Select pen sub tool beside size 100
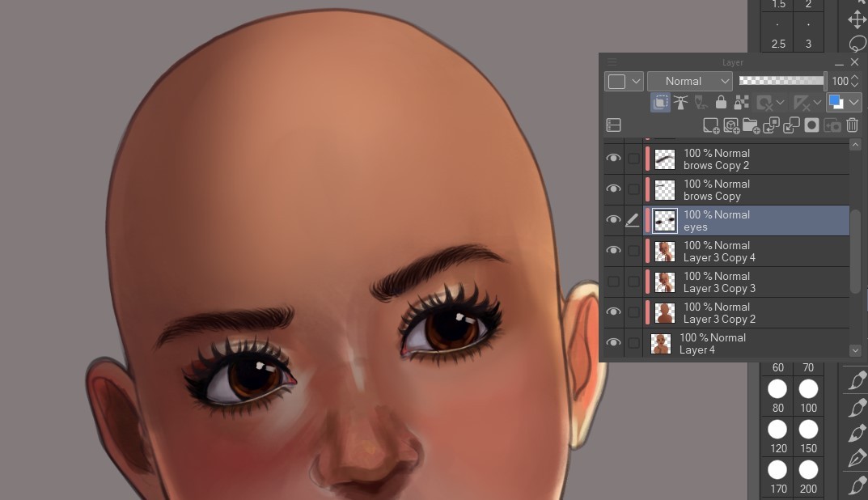Screen dimensions: 868x500 pos(857,407)
